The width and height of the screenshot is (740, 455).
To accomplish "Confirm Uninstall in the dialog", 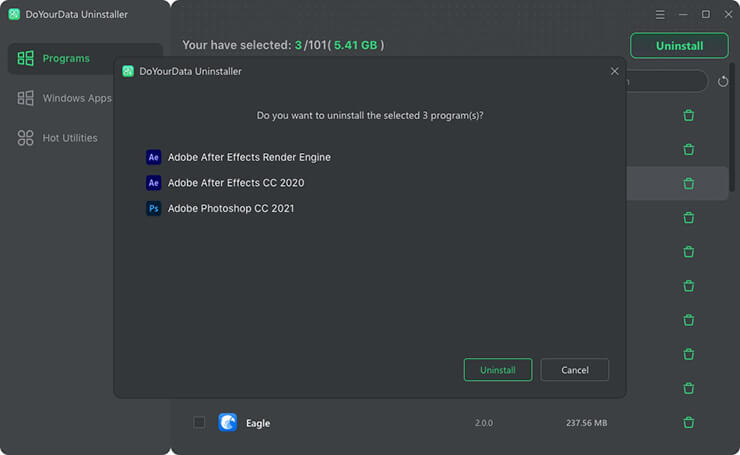I will pos(498,370).
